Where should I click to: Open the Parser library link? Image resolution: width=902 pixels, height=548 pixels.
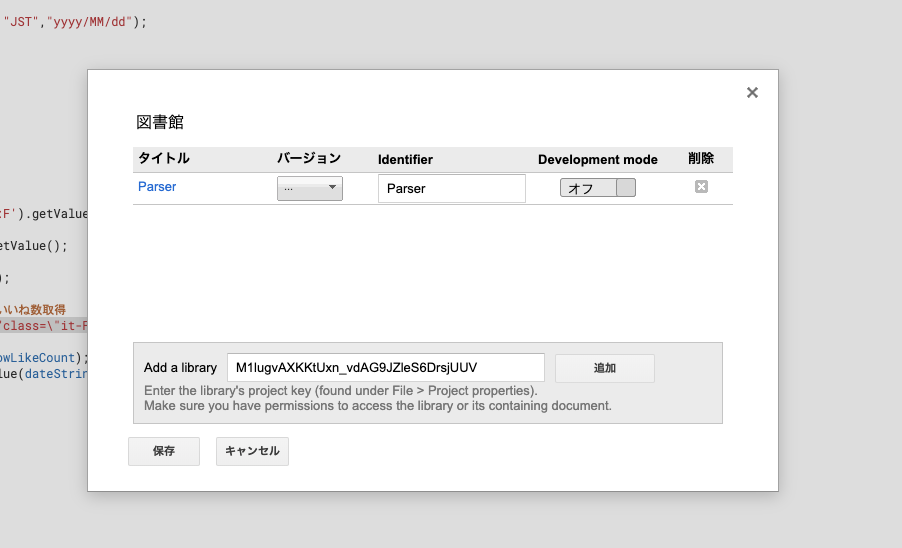pyautogui.click(x=157, y=187)
